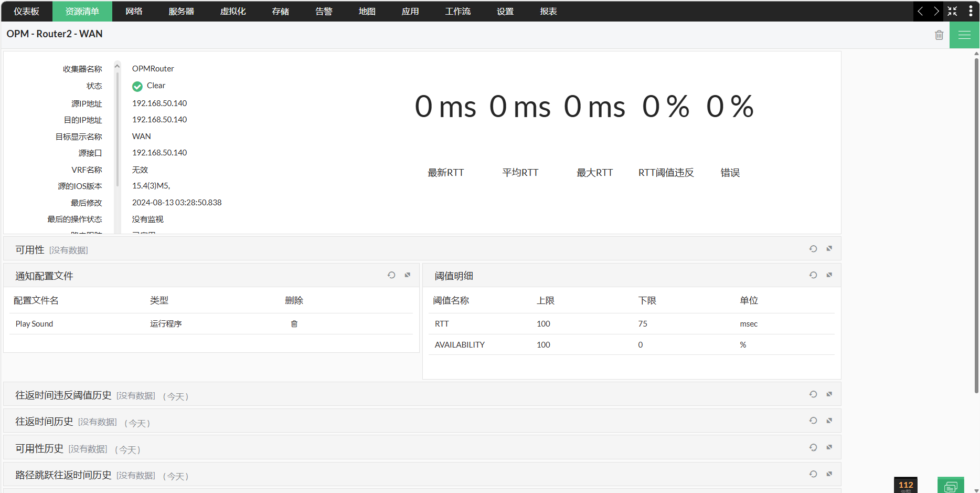Switch to the 应用 tab
This screenshot has width=980, height=493.
pyautogui.click(x=410, y=11)
